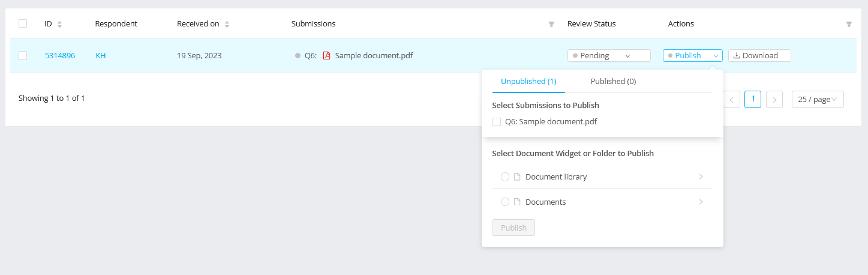Screen dimensions: 868x275
Task: Open the Actions column filter icon
Action: [x=849, y=24]
